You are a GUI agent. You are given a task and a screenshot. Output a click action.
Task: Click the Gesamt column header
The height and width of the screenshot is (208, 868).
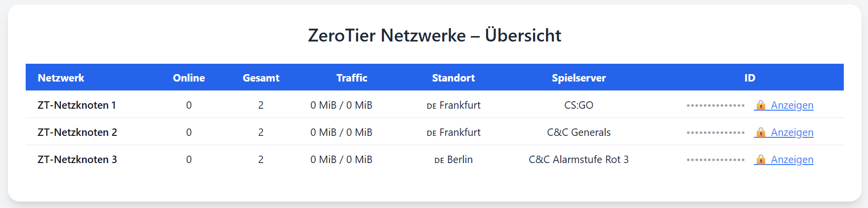click(x=261, y=78)
